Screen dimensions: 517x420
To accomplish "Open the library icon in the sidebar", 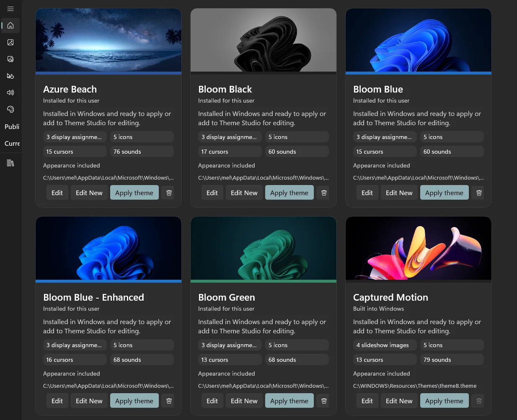I will coord(10,163).
